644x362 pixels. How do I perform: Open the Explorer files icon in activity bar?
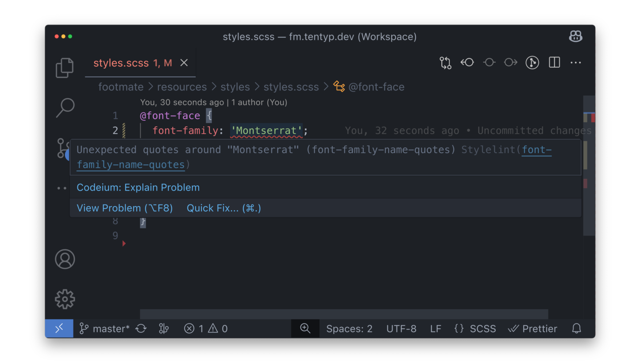65,68
